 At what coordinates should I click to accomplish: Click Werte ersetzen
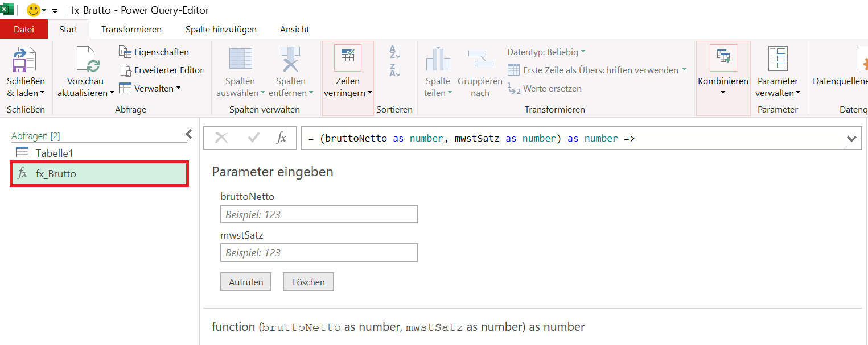click(x=544, y=88)
